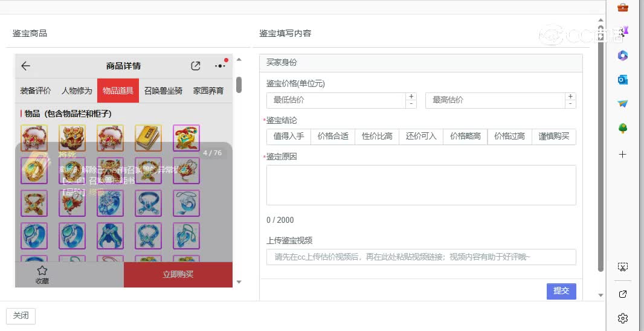Viewport: 644px width, 331px height.
Task: Open the three-dot more menu with red badge
Action: tap(220, 66)
